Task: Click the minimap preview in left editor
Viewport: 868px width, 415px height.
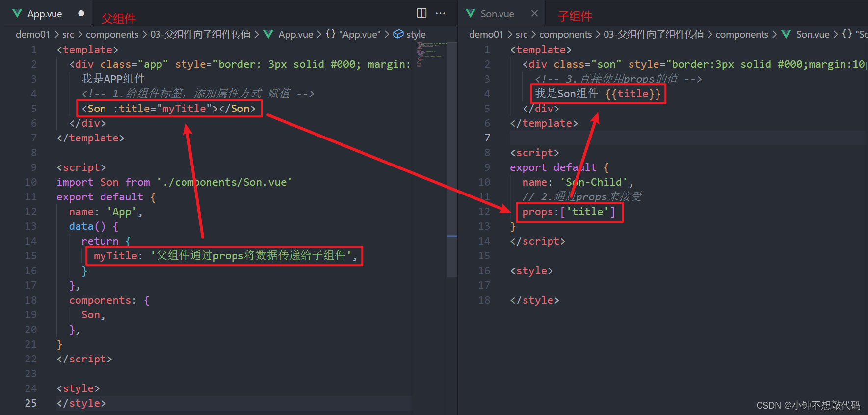Action: [x=432, y=54]
